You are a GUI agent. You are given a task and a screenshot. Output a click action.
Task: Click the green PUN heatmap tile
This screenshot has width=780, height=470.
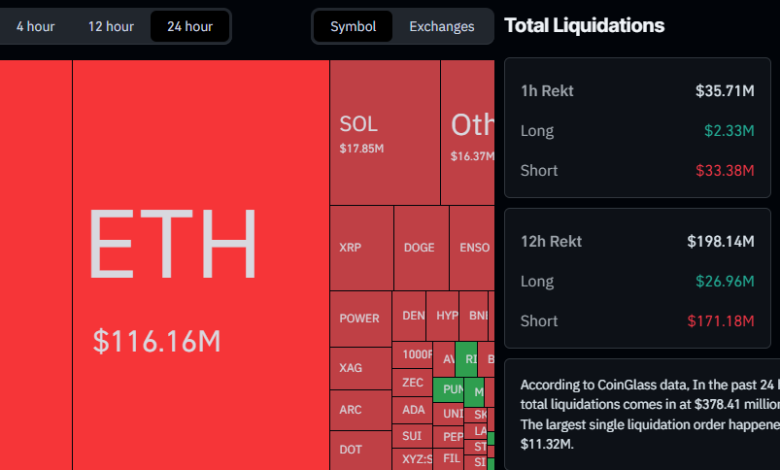(452, 388)
